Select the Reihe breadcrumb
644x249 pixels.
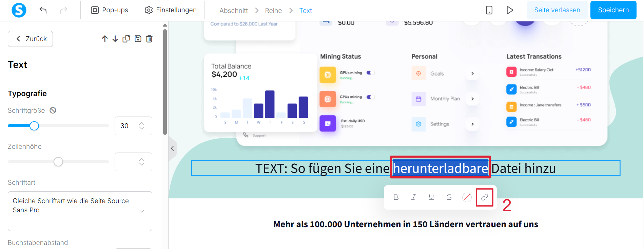(273, 11)
